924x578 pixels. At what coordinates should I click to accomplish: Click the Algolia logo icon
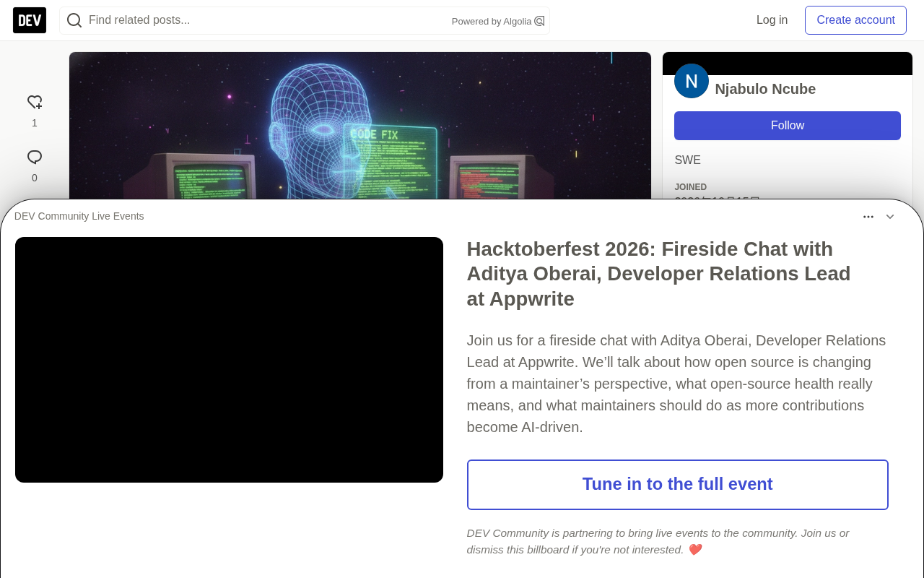[539, 21]
